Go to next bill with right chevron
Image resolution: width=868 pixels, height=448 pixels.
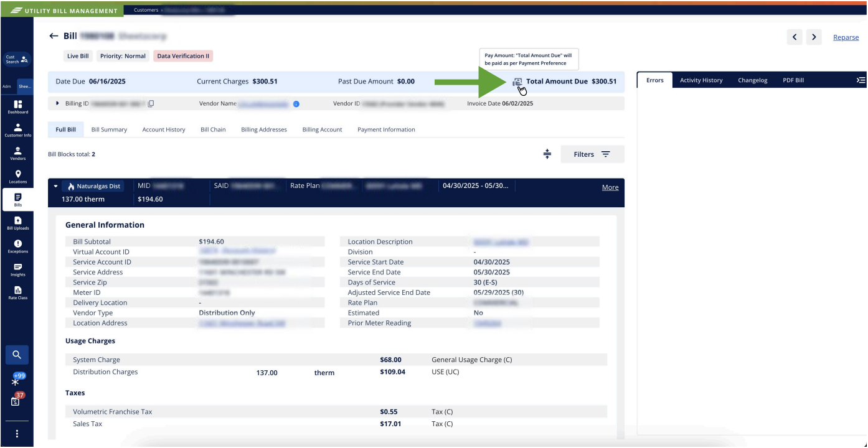814,37
